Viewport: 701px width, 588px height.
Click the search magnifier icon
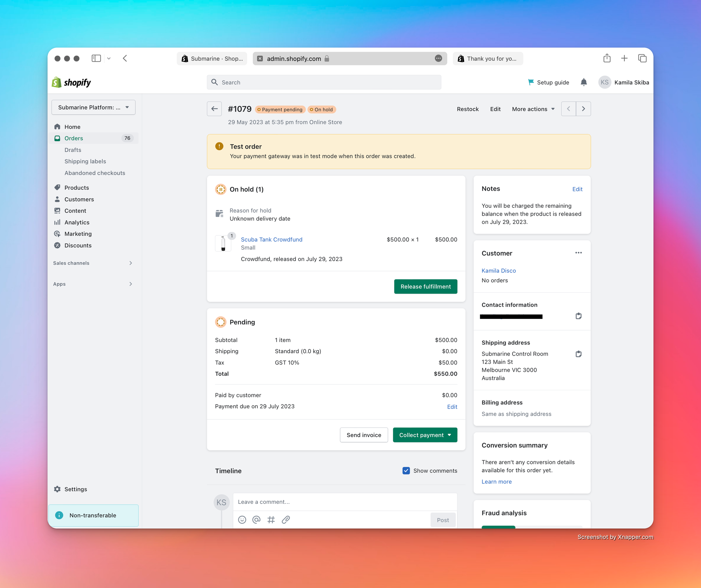(215, 82)
